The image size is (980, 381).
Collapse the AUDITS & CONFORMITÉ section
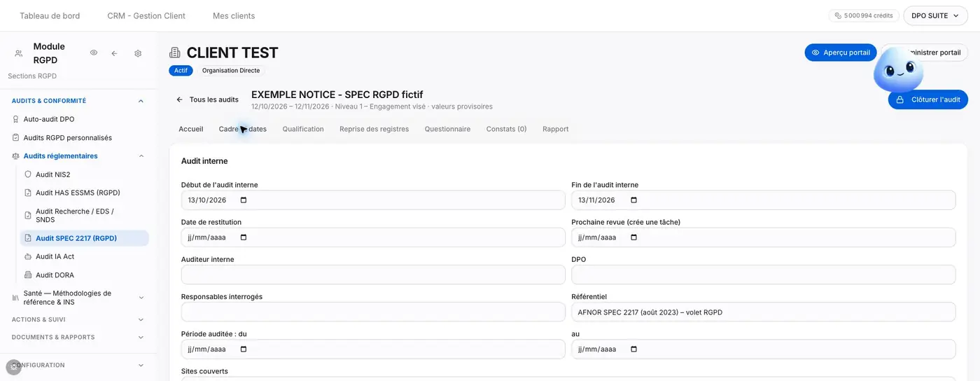(141, 101)
